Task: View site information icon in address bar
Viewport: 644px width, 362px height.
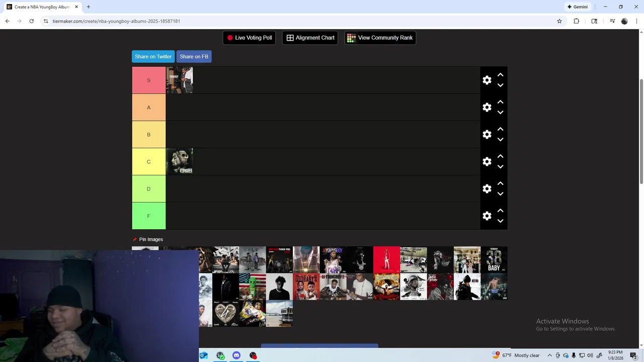Action: [46, 21]
